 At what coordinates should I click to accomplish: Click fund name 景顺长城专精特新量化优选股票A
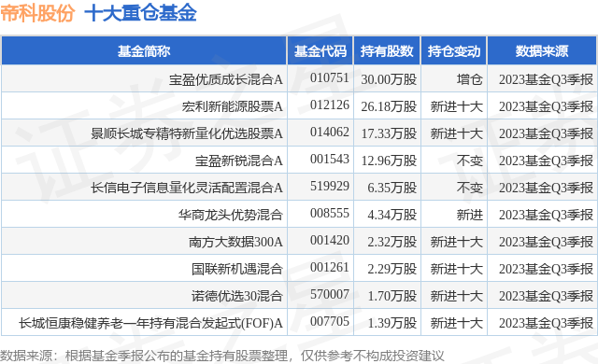click(x=187, y=133)
